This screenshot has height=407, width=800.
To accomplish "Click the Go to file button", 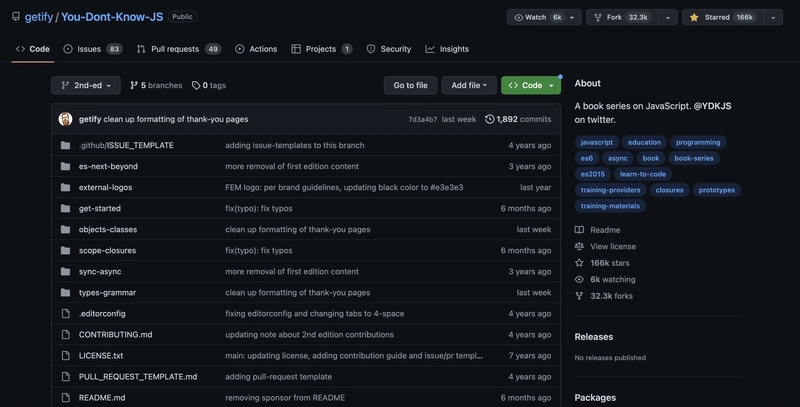I will pyautogui.click(x=410, y=85).
